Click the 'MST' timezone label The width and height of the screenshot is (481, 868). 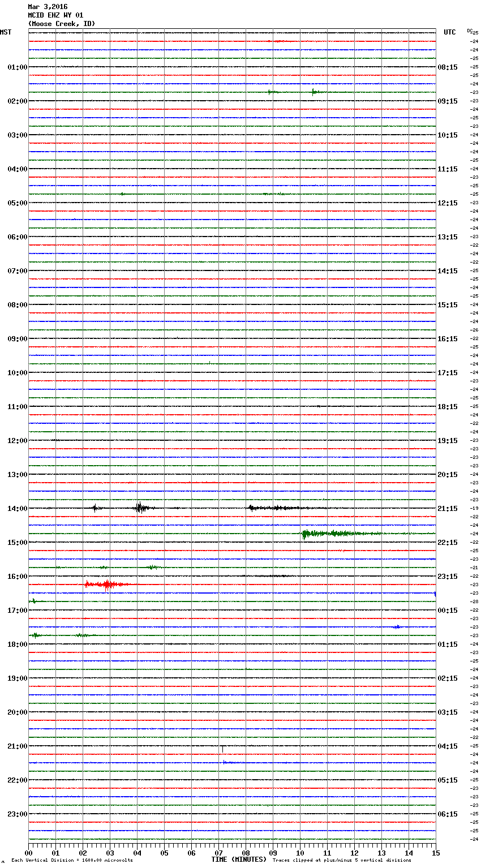tap(6, 32)
